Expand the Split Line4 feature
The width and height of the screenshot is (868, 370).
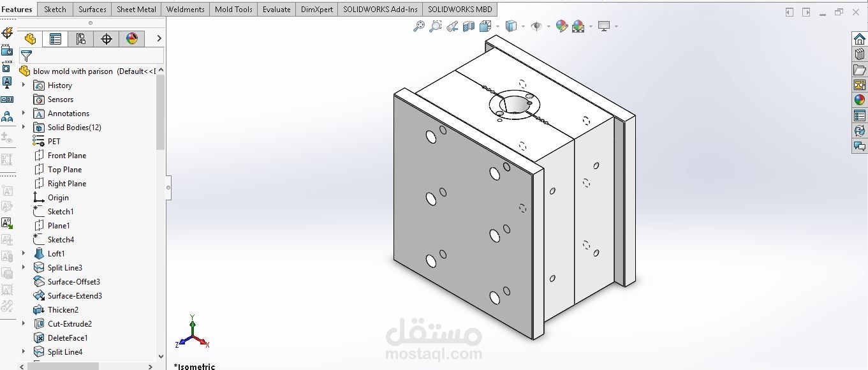[24, 352]
